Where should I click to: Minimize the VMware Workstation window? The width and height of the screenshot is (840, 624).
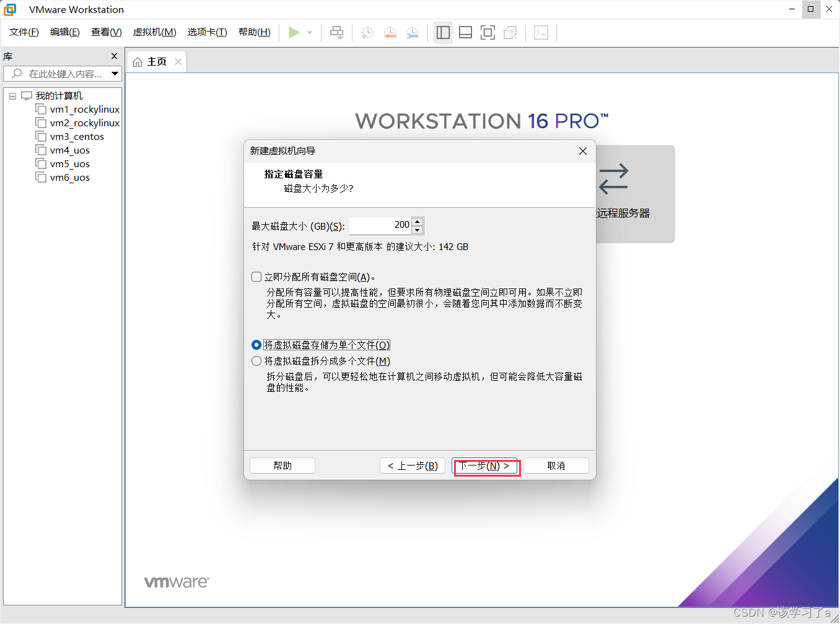click(x=792, y=9)
